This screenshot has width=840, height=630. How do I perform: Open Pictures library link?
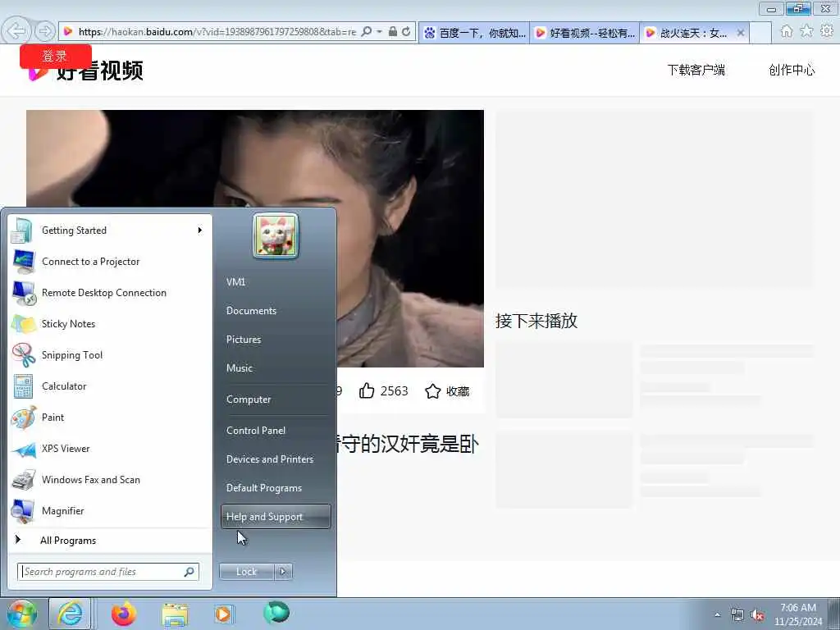coord(276,340)
